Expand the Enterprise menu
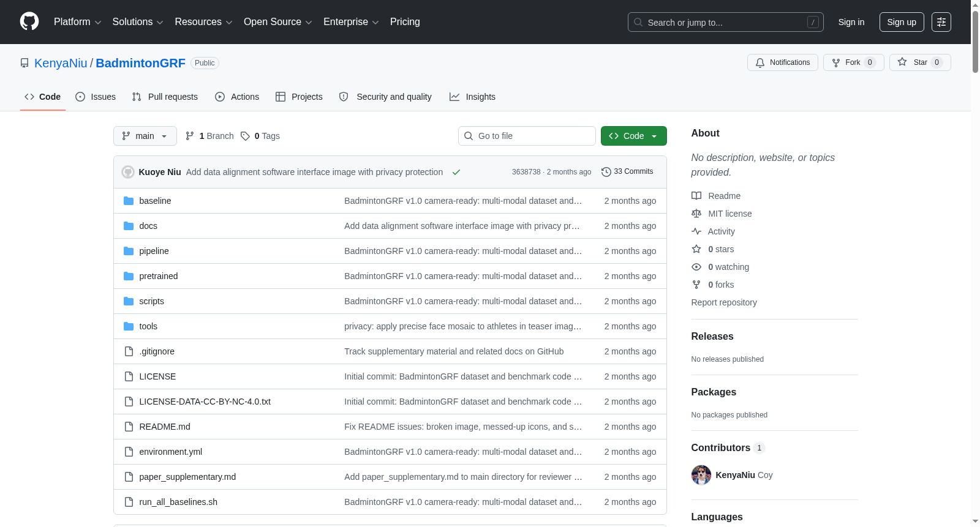This screenshot has width=980, height=527. tap(351, 22)
